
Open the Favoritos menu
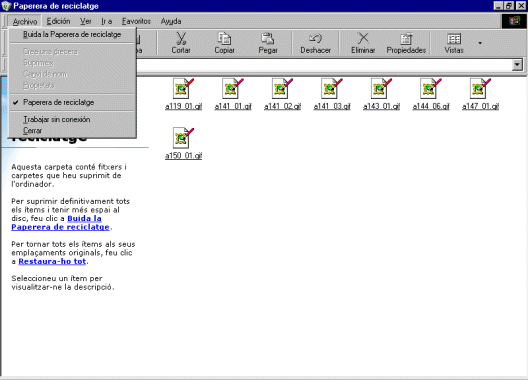(x=136, y=22)
